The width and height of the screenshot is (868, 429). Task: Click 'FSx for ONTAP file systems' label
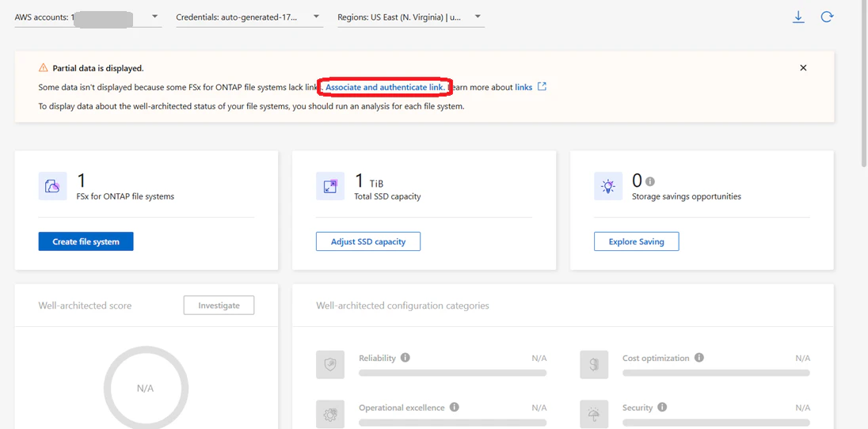(125, 196)
